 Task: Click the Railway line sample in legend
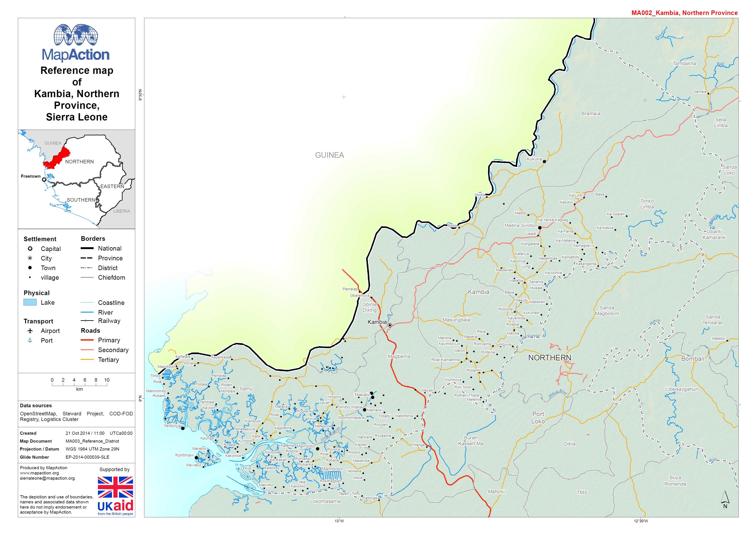pos(87,321)
